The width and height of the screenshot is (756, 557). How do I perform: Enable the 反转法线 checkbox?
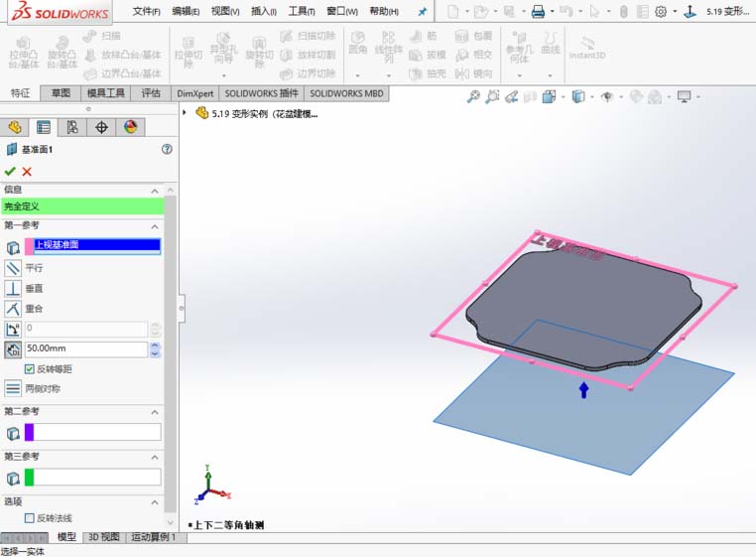click(30, 518)
